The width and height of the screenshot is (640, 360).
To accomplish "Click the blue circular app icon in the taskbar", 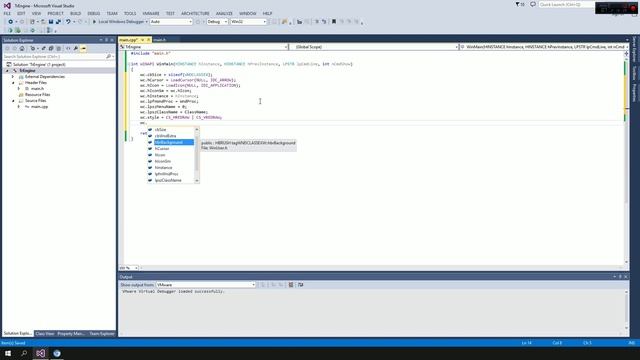I will (x=57, y=353).
